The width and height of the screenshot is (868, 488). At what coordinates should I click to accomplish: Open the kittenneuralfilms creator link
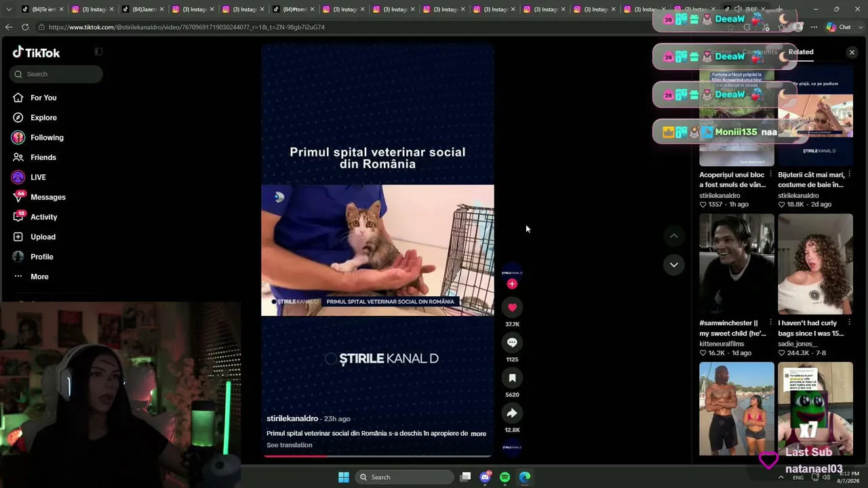tap(722, 344)
